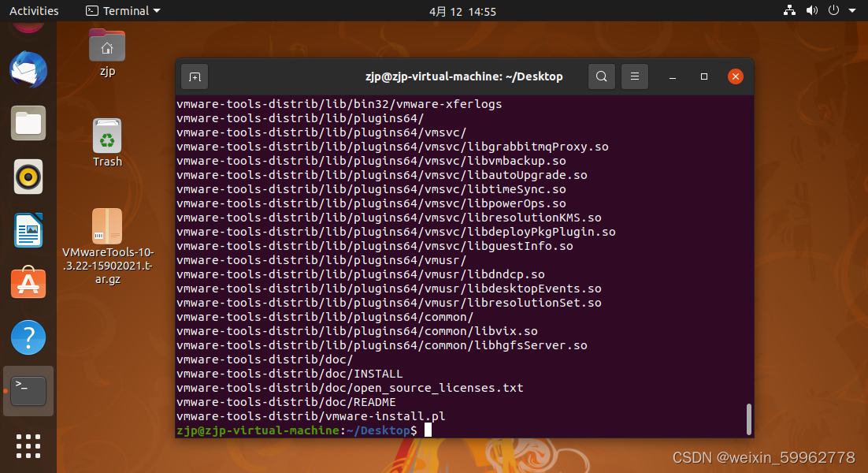This screenshot has width=868, height=473.
Task: Open the Terminal search icon
Action: pos(601,76)
